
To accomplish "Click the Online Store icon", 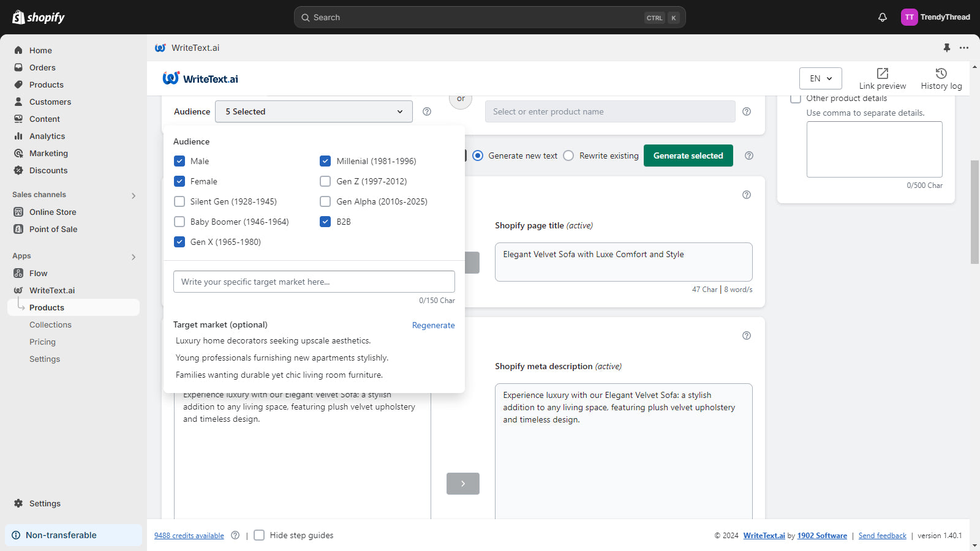I will pyautogui.click(x=18, y=212).
